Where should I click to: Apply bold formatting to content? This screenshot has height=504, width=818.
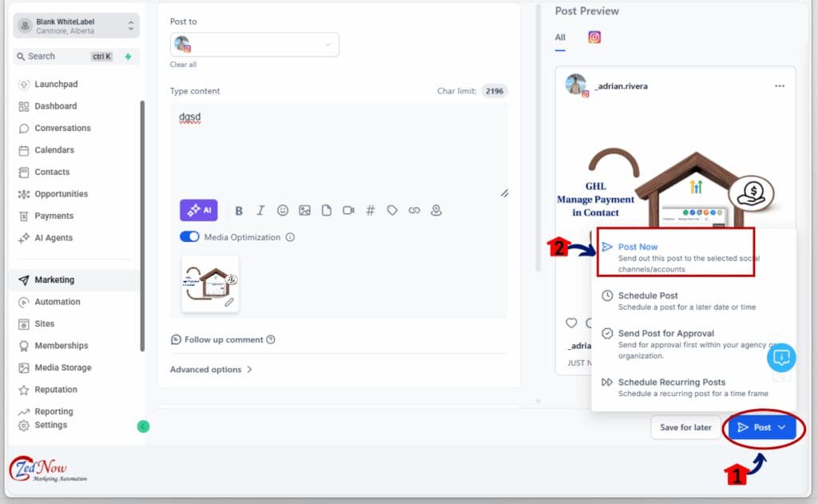click(x=239, y=211)
